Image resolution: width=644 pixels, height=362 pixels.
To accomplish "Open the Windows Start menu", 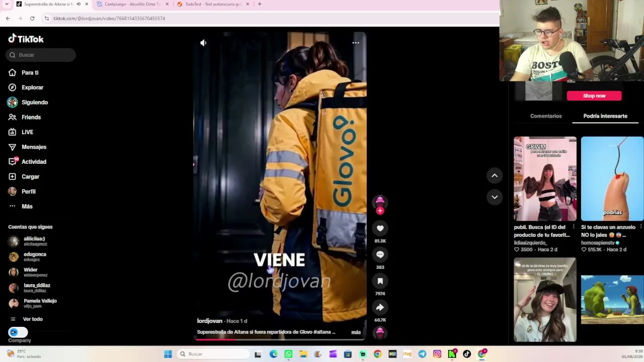I will (x=168, y=354).
